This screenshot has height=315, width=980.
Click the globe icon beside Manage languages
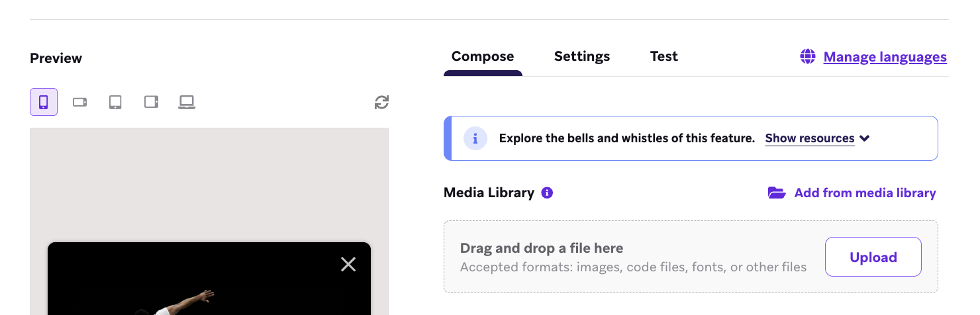point(807,57)
